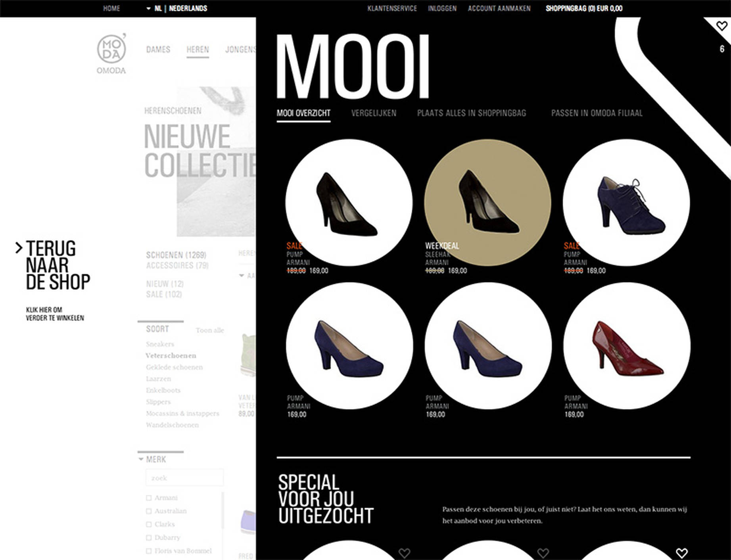Click the arrow next to Terug naar de shop
Screen dimensions: 731x560
pos(19,248)
